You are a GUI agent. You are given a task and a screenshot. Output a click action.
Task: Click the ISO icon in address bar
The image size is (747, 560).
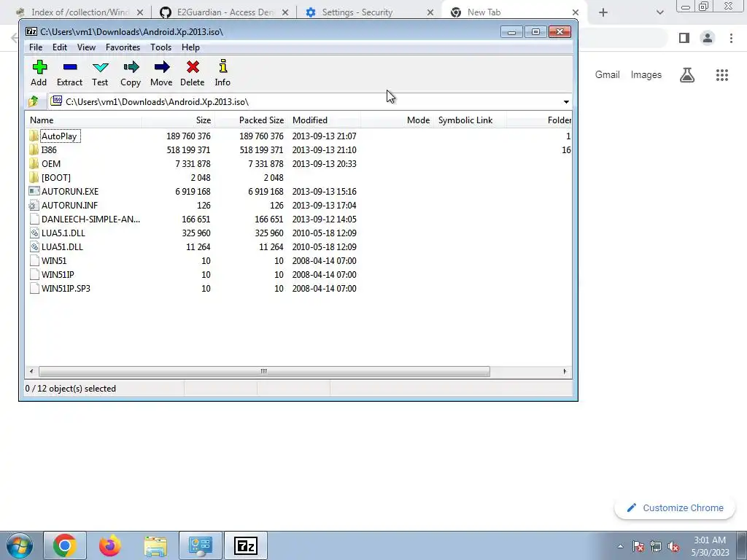point(56,101)
